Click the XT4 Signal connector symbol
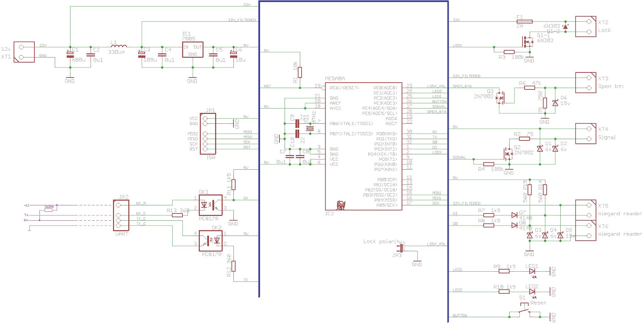Image resolution: width=644 pixels, height=324 pixels. (585, 134)
